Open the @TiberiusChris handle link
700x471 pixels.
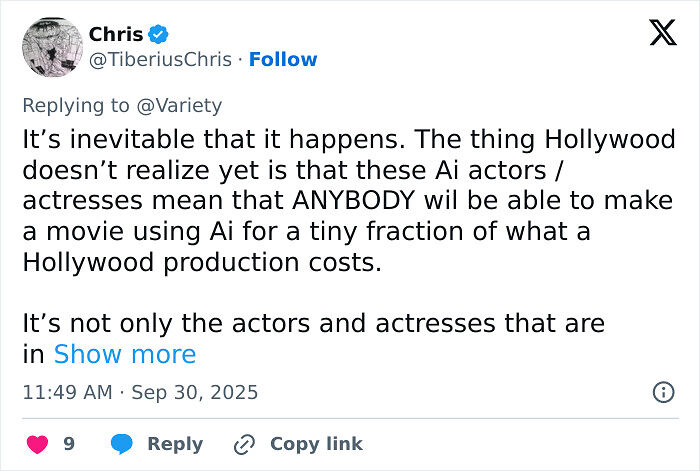(x=163, y=60)
